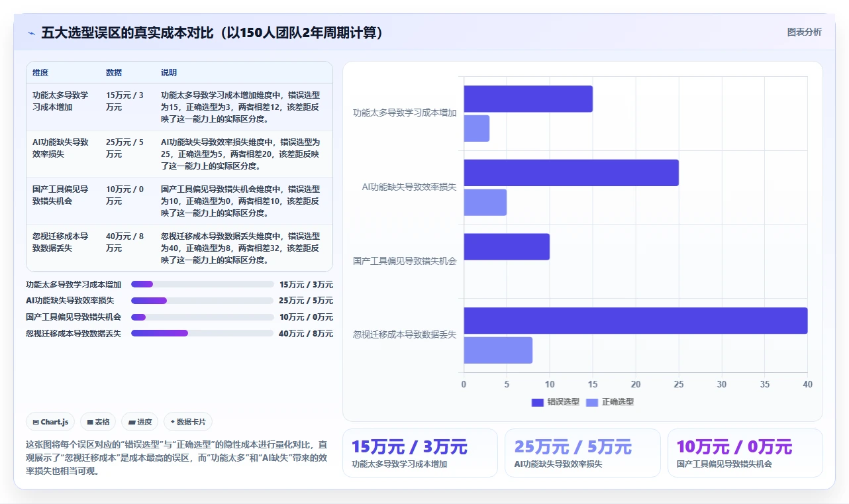Click progress bar for AI功能缺失导致效率损失

point(202,301)
